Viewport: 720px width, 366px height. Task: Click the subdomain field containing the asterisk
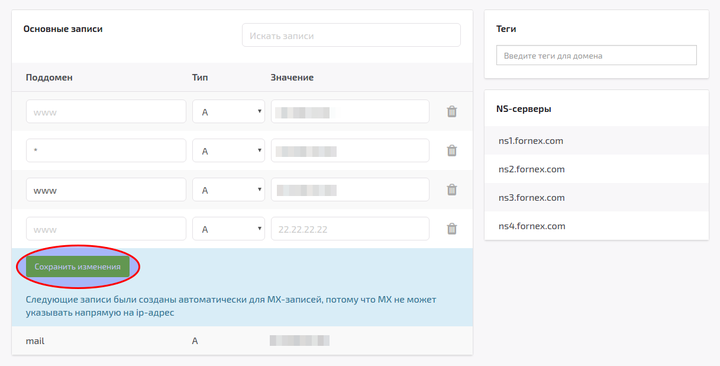(106, 150)
